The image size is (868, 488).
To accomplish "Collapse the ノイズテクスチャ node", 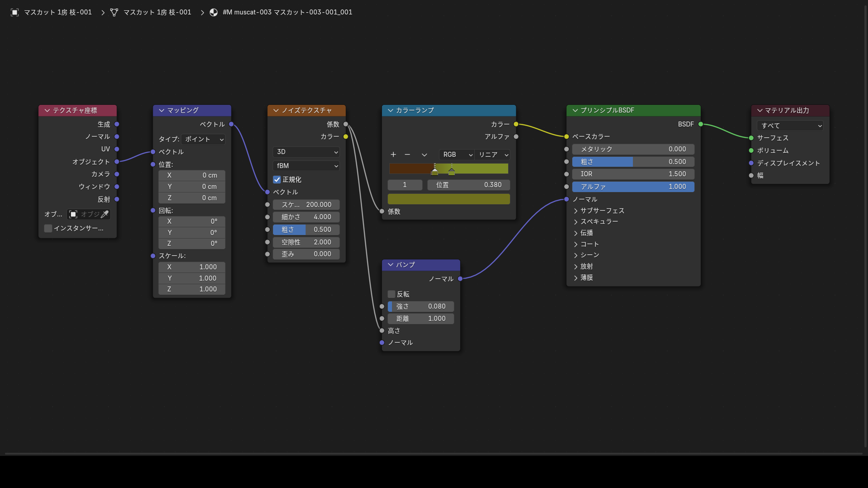I will point(276,110).
